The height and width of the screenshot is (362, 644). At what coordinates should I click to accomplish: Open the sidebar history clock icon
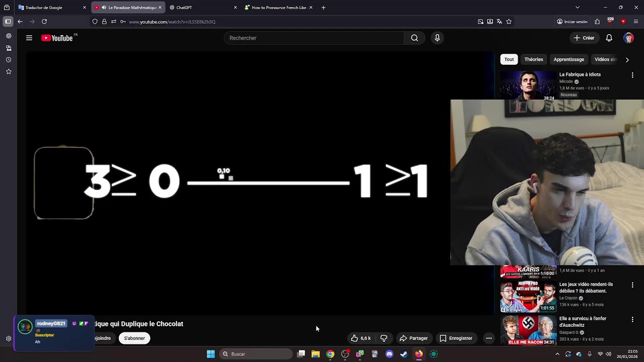pos(9,60)
